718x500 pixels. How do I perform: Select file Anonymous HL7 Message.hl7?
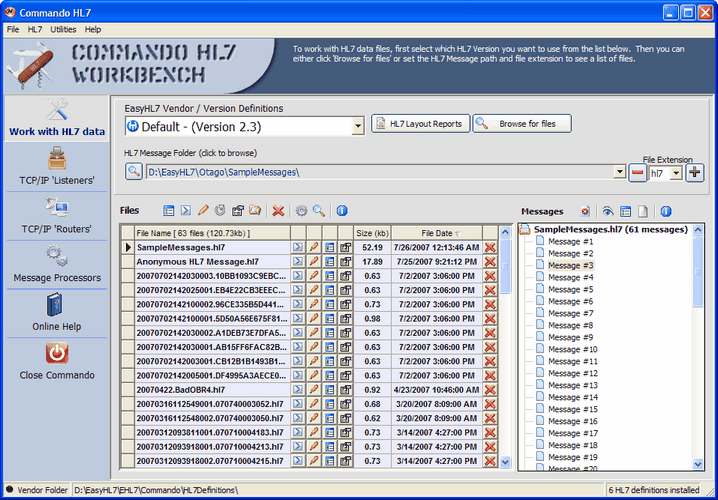tap(212, 261)
